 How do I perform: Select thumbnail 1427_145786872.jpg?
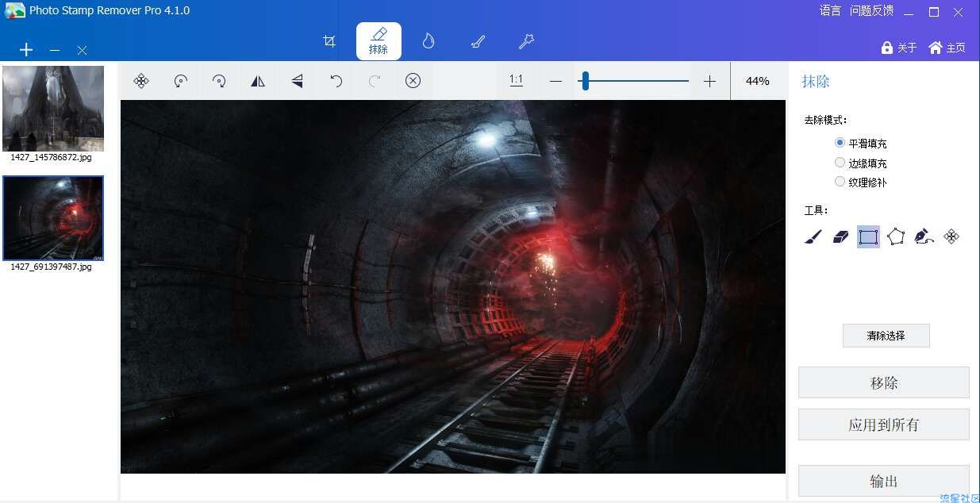(53, 109)
